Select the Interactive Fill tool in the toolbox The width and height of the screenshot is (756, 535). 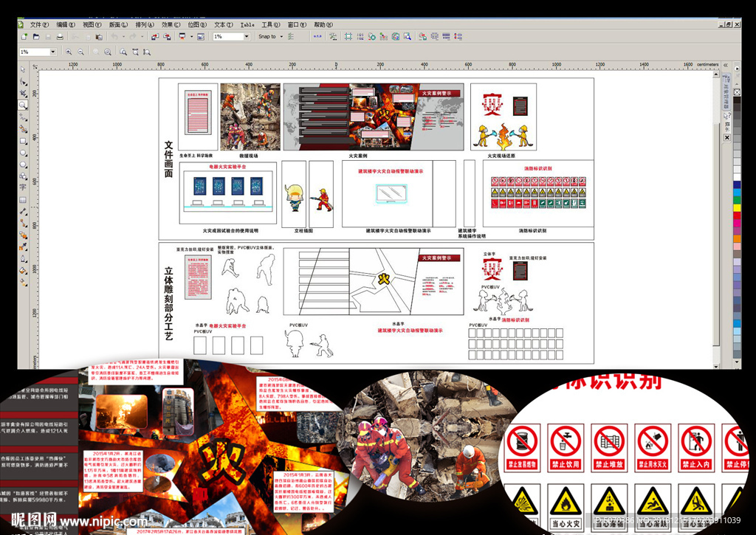tap(23, 283)
